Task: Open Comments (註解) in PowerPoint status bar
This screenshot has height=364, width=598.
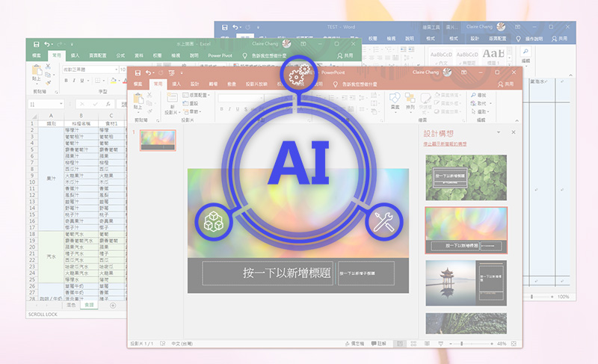Action: (x=379, y=344)
